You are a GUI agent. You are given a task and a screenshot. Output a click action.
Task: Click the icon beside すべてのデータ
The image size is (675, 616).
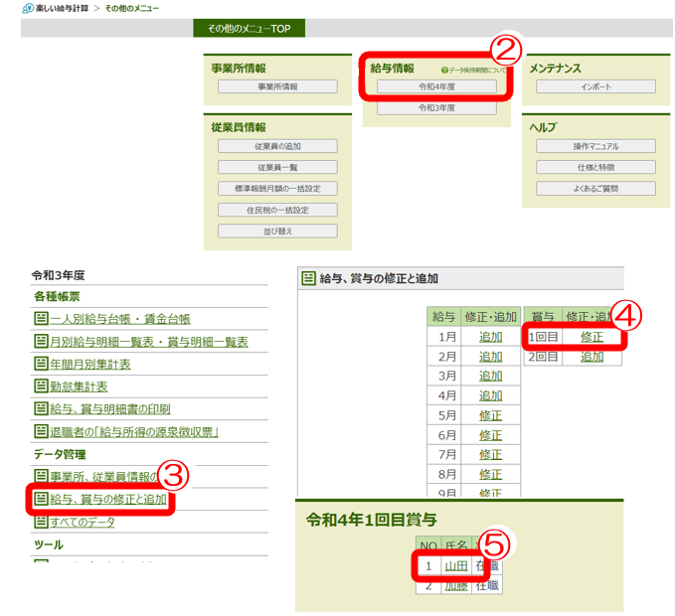pyautogui.click(x=42, y=522)
